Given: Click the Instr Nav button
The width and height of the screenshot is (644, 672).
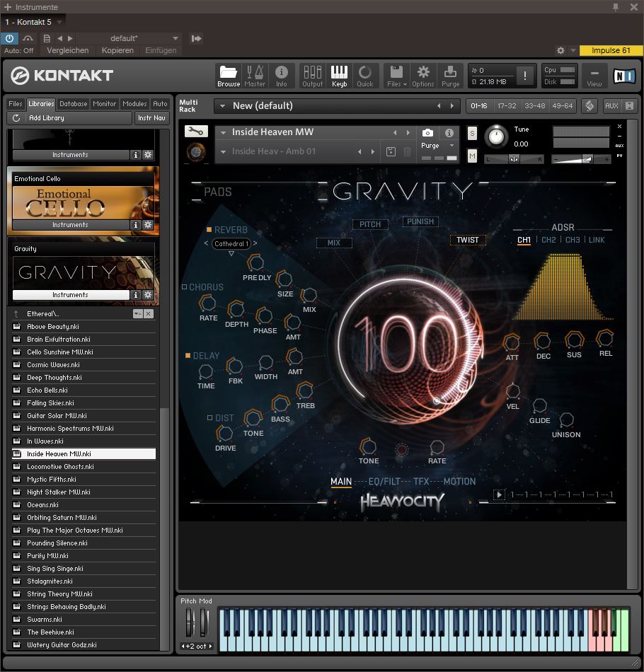Looking at the screenshot, I should (151, 118).
